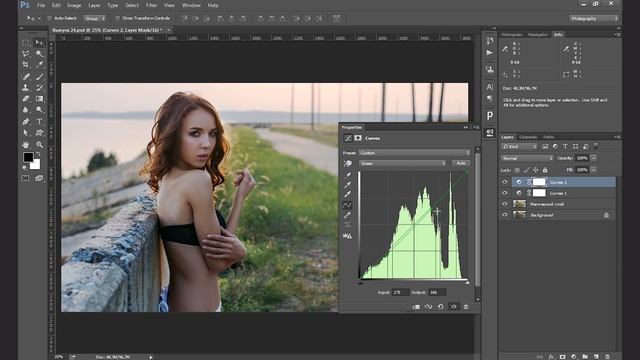This screenshot has width=640, height=360.
Task: Switch to the Paths tab
Action: [x=549, y=137]
